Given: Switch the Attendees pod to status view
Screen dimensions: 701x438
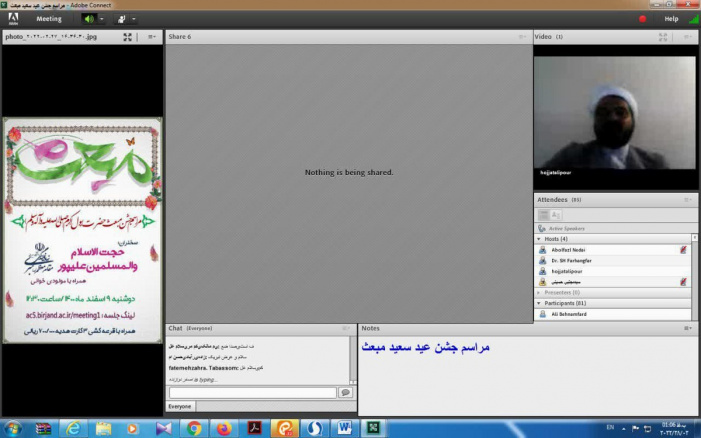Looking at the screenshot, I should point(556,215).
